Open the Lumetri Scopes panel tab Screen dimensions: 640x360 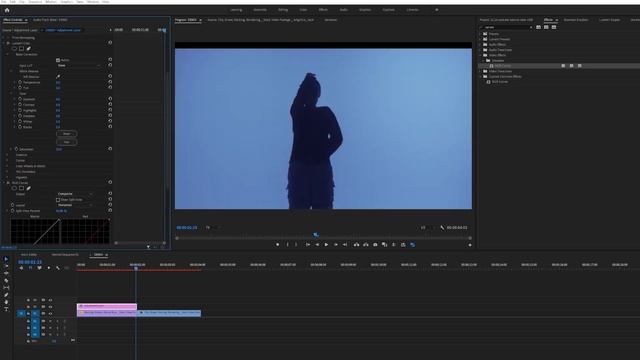[609, 20]
